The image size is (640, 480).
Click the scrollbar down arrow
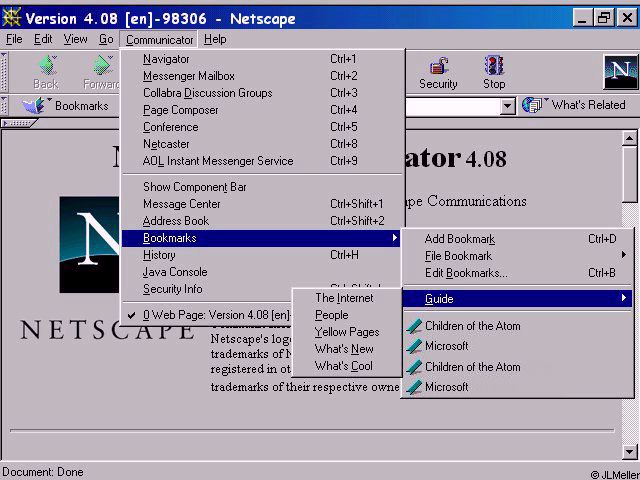629,451
